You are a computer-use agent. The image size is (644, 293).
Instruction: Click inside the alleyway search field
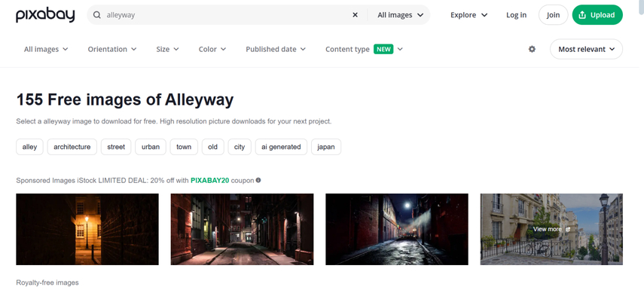226,15
